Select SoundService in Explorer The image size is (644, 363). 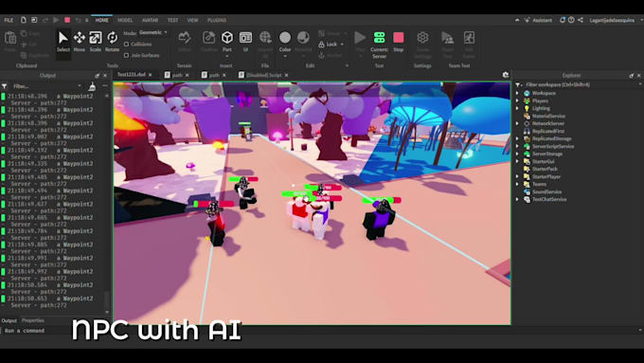(546, 192)
